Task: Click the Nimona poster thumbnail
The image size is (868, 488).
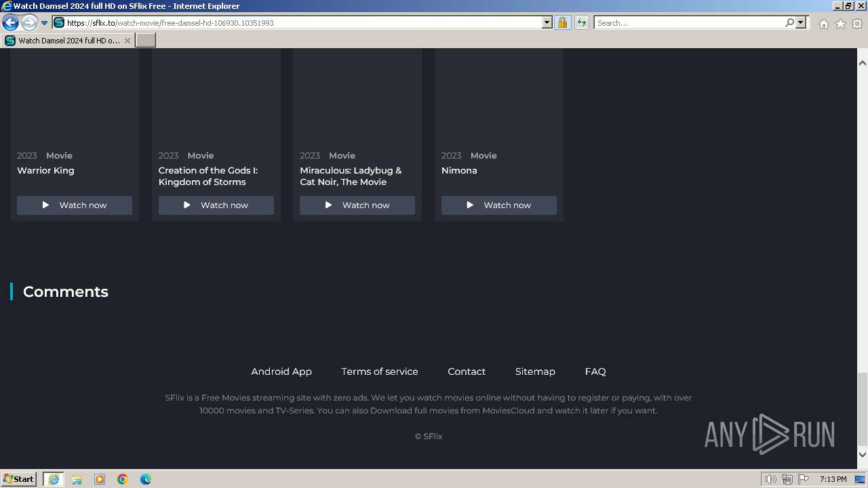Action: 499,95
